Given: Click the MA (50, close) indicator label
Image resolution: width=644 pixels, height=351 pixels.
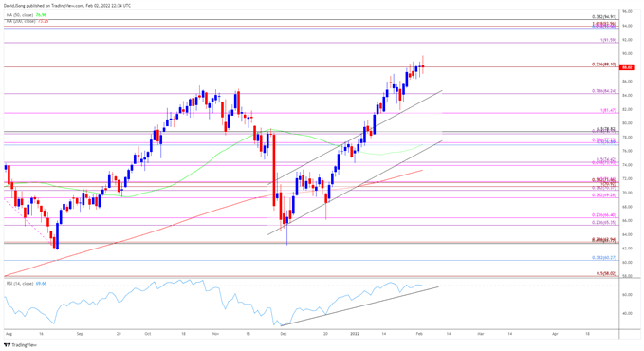Looking at the screenshot, I should (20, 15).
